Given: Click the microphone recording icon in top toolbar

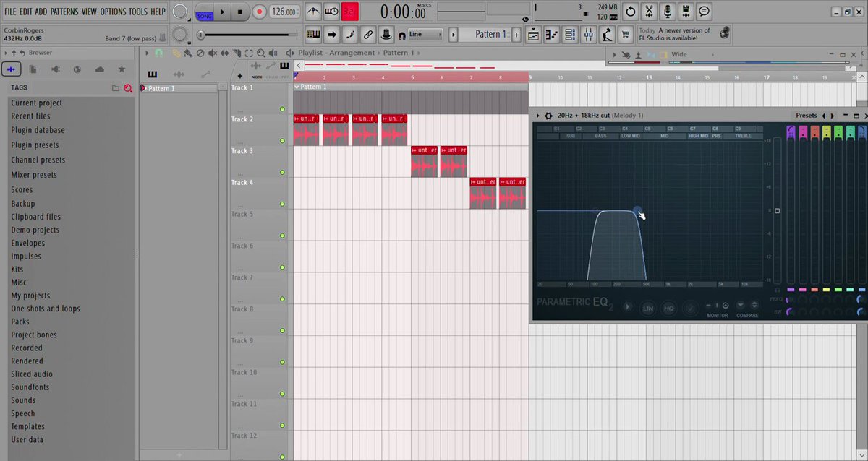Looking at the screenshot, I should click(668, 12).
